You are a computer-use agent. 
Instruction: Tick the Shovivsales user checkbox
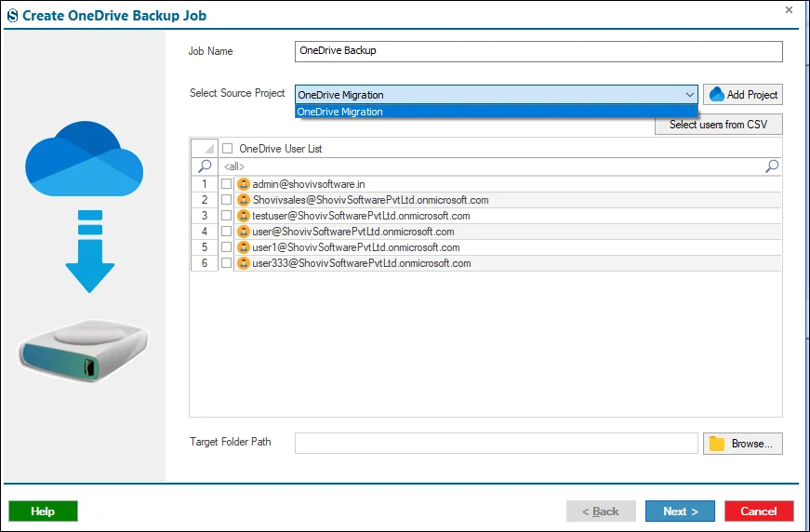226,200
